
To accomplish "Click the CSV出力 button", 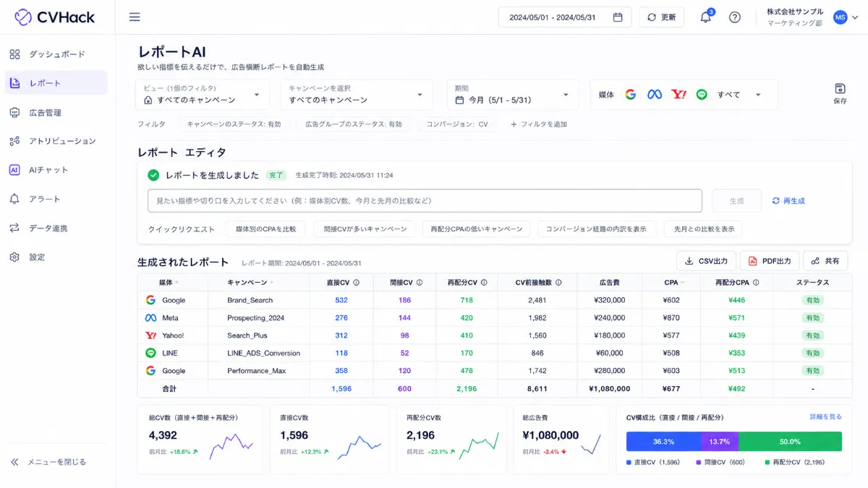I will point(707,261).
